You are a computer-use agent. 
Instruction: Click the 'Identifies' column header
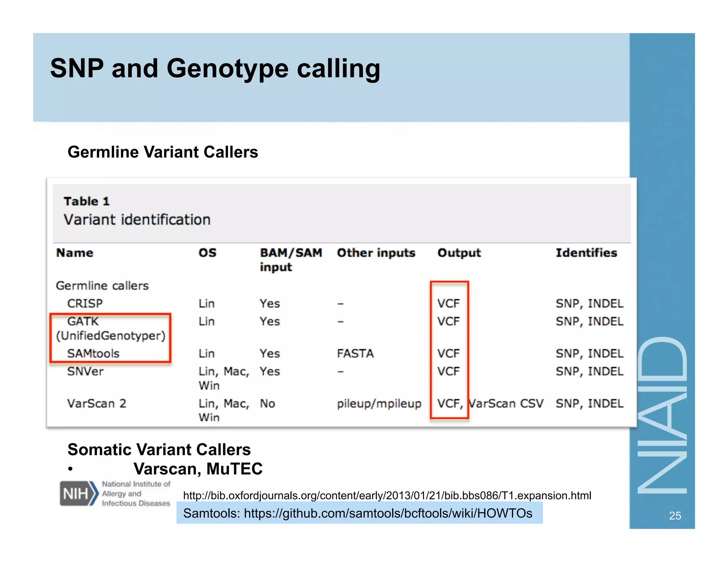pyautogui.click(x=587, y=253)
